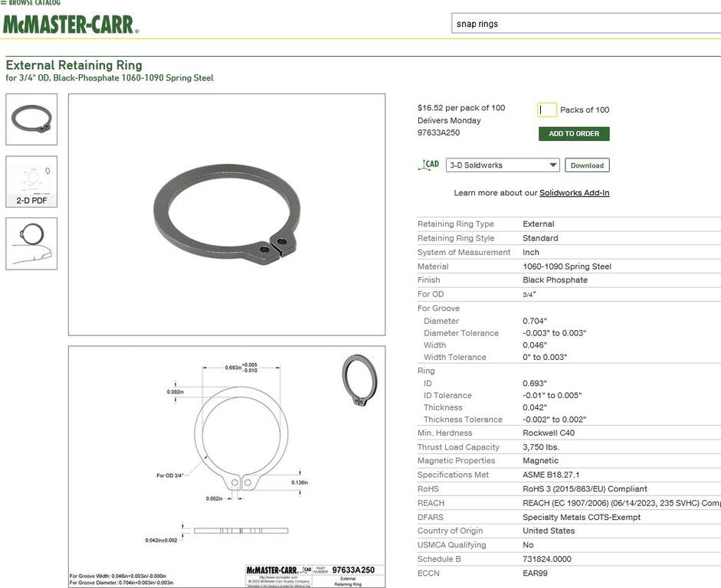721x588 pixels.
Task: Click the Retaining Ring Type label
Action: 456,224
